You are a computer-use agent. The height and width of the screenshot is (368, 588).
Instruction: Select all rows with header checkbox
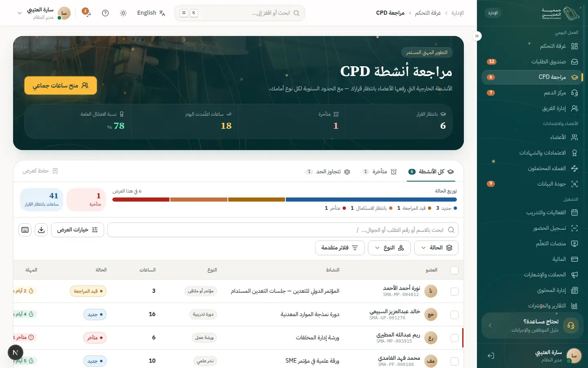click(454, 270)
